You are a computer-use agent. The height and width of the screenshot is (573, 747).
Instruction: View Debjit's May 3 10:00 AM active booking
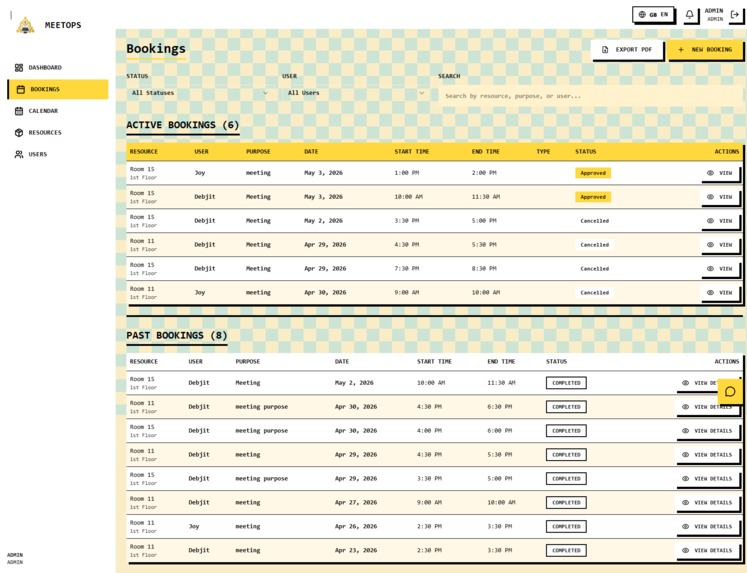point(720,197)
